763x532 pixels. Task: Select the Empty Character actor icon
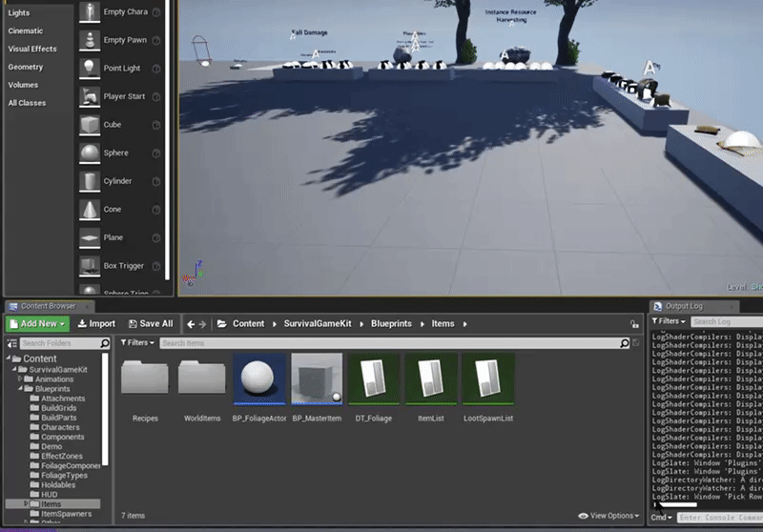(x=90, y=12)
